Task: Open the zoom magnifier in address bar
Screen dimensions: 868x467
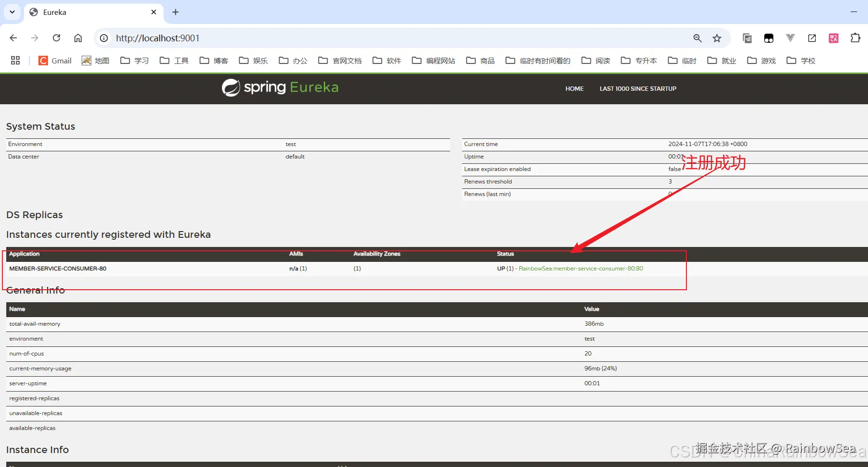Action: point(697,38)
